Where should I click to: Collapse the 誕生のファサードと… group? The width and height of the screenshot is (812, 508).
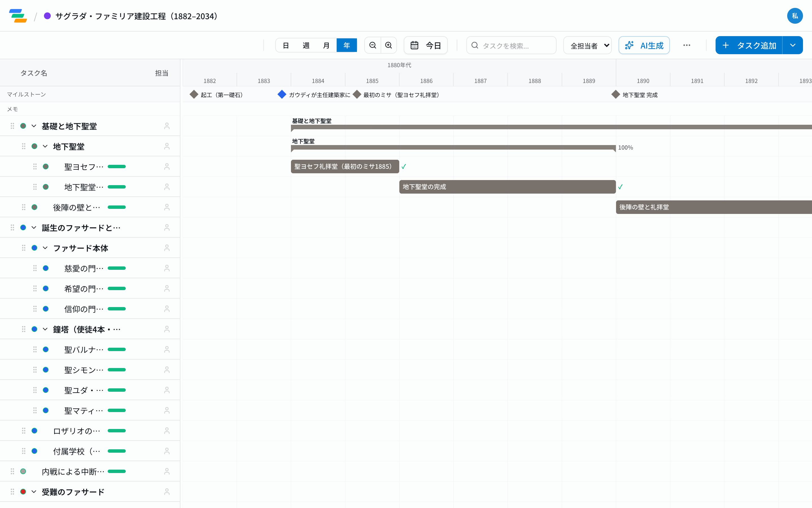(x=34, y=227)
